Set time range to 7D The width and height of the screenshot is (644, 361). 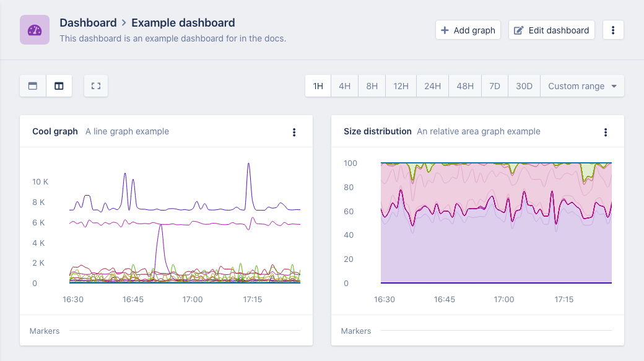tap(495, 86)
